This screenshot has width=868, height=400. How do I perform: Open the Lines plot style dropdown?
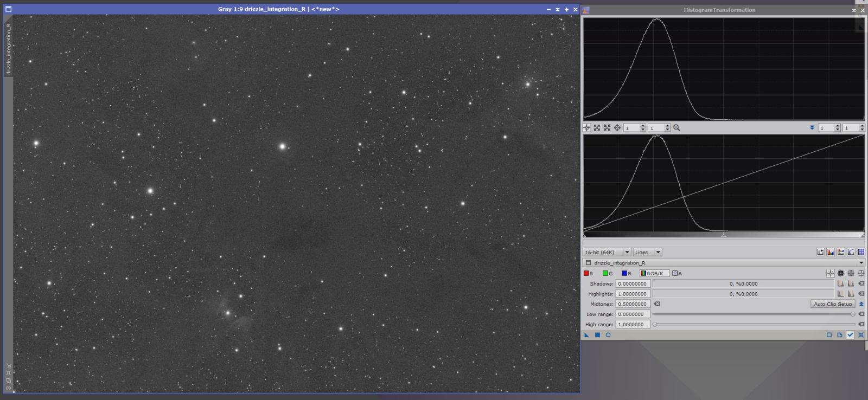click(647, 252)
